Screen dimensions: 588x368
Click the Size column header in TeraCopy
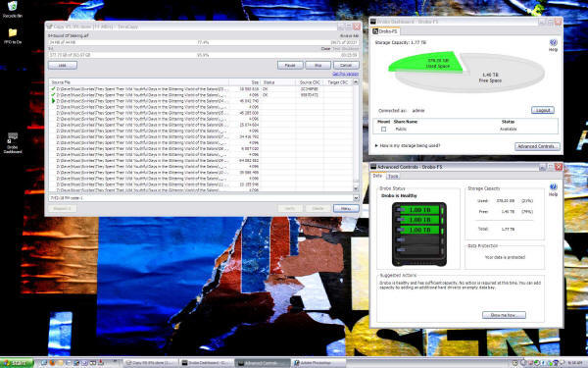click(x=244, y=82)
